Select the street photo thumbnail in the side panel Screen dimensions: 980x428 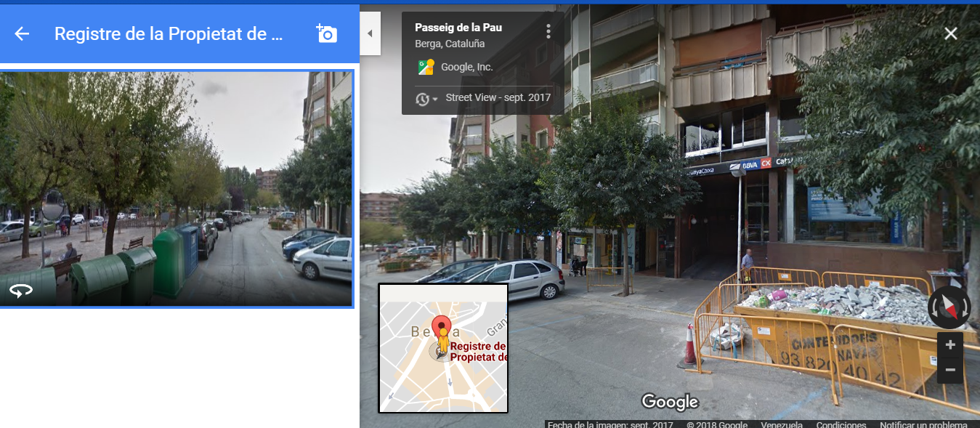(x=177, y=189)
